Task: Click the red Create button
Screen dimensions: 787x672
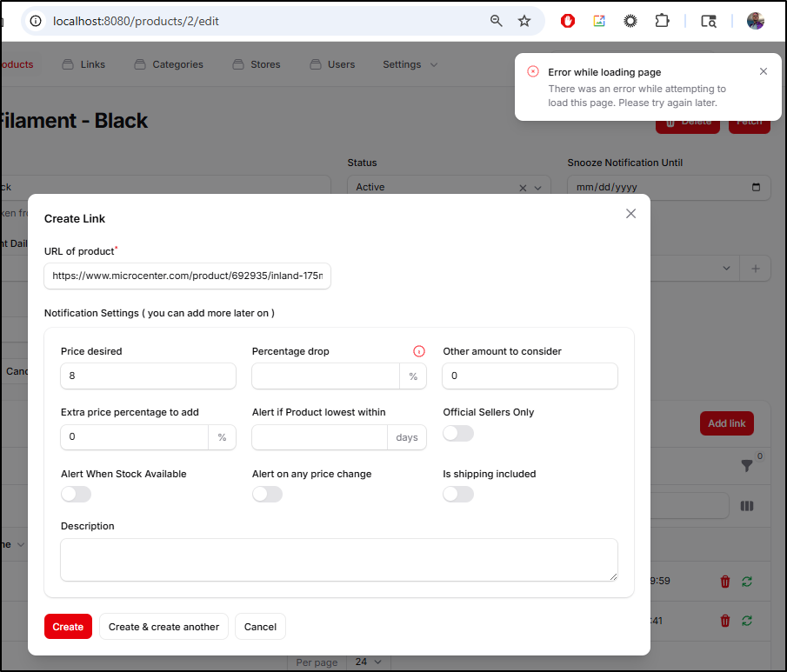Action: pyautogui.click(x=68, y=627)
